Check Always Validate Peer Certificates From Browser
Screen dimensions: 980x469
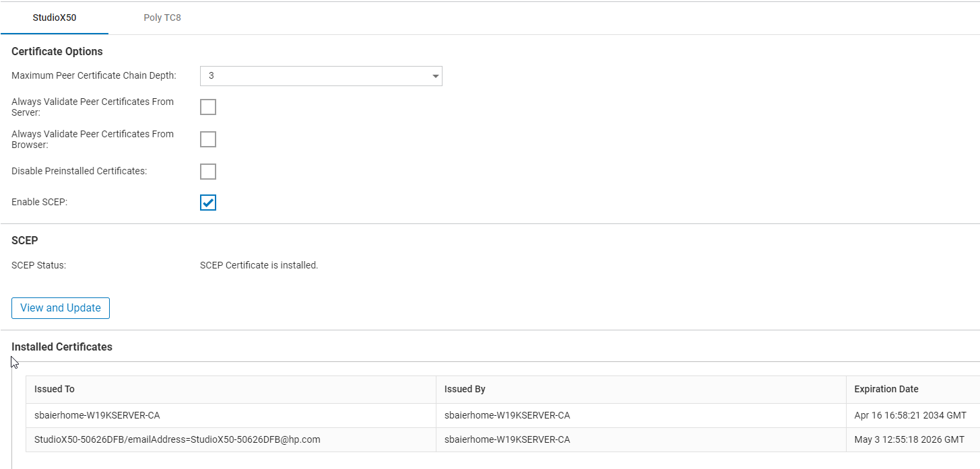(207, 139)
